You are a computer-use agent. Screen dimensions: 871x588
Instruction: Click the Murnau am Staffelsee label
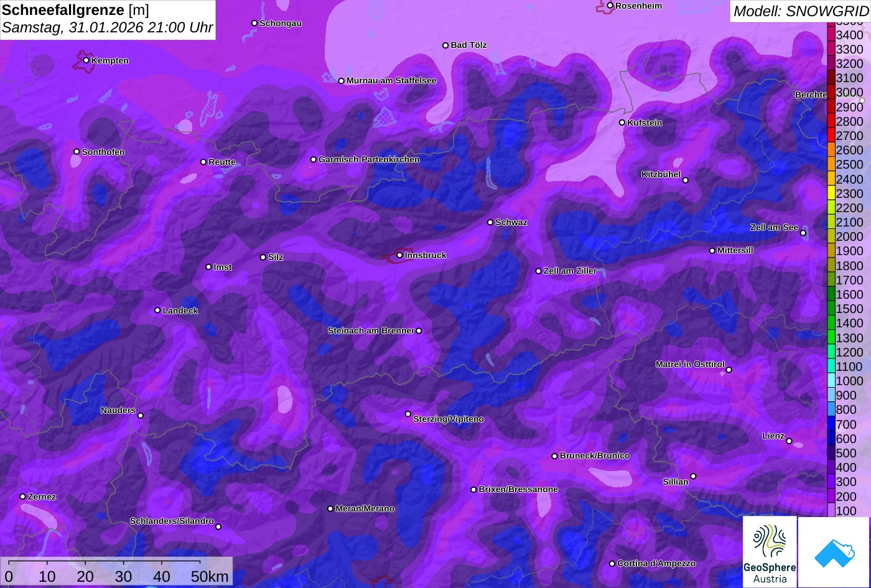click(391, 80)
